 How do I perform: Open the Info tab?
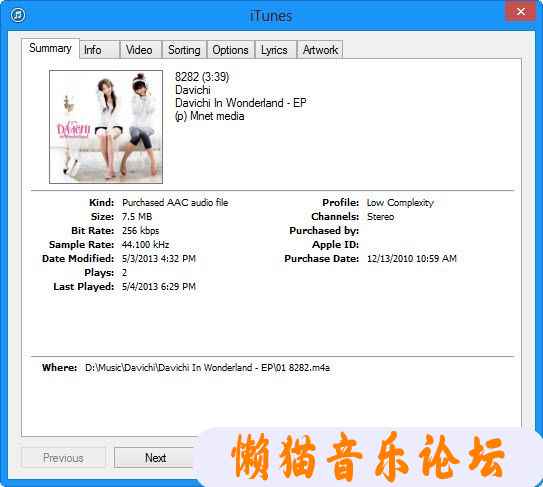pyautogui.click(x=99, y=50)
